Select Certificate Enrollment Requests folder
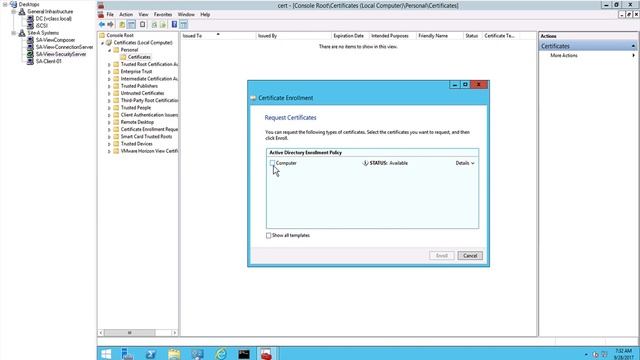The width and height of the screenshot is (640, 360). (149, 129)
